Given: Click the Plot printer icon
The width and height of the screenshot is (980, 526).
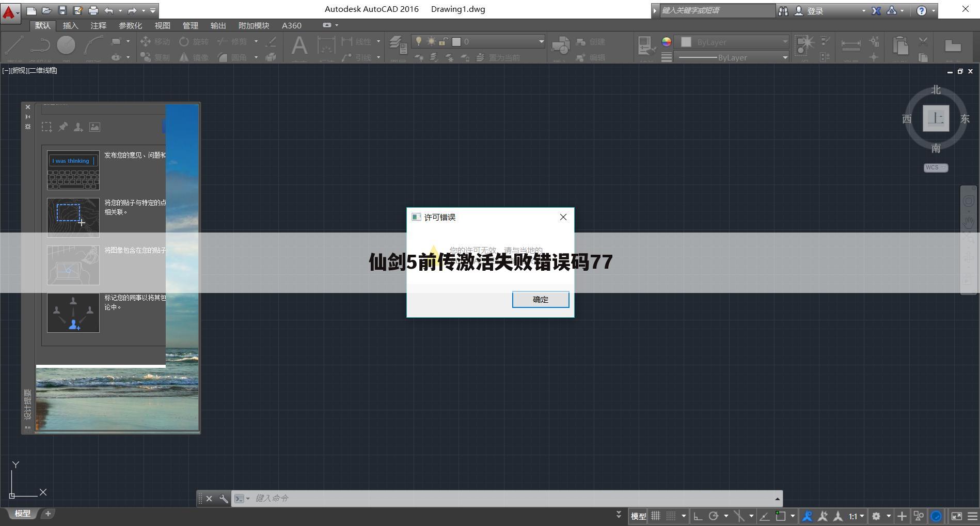Looking at the screenshot, I should (x=93, y=10).
